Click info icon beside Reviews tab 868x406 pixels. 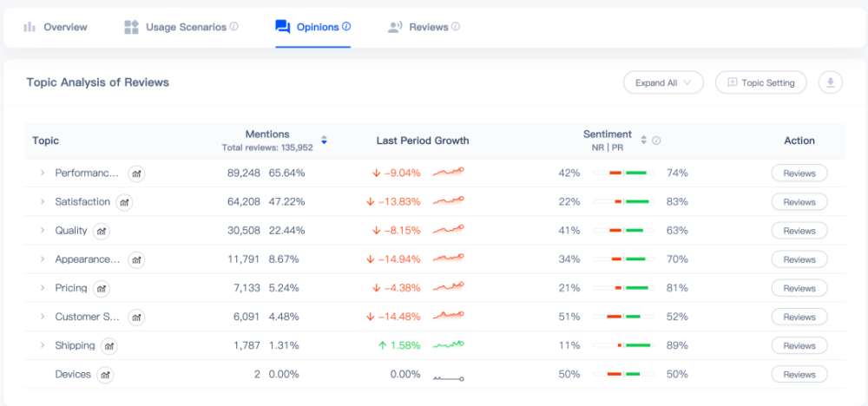pos(456,26)
